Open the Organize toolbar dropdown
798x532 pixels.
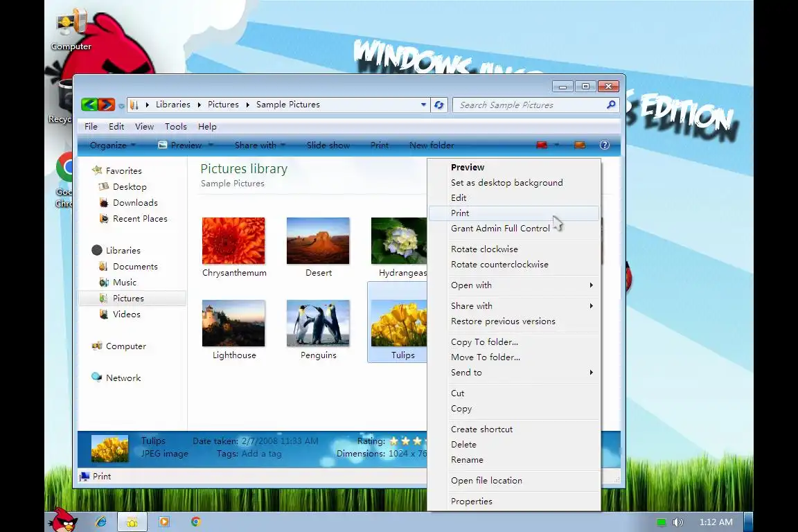tap(112, 145)
